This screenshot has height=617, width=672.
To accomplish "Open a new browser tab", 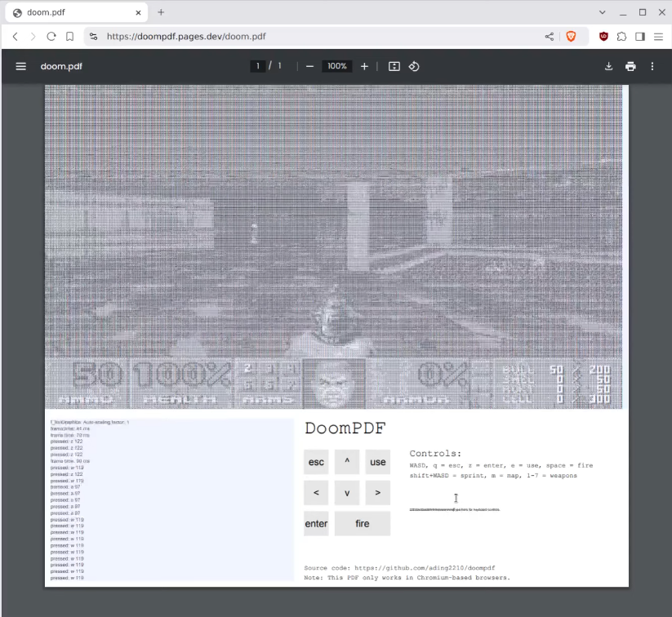I will 160,12.
